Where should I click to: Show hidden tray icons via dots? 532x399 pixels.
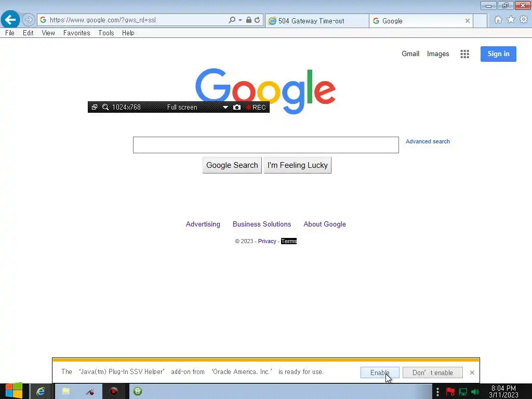tap(437, 392)
